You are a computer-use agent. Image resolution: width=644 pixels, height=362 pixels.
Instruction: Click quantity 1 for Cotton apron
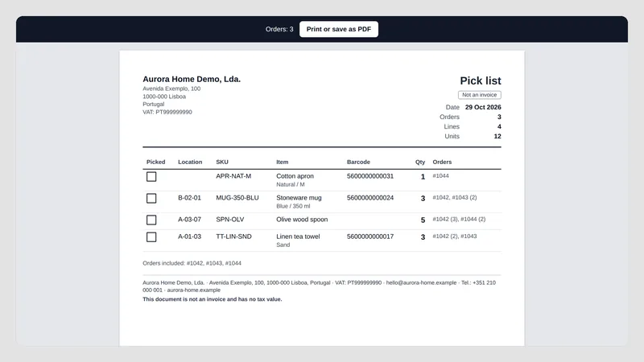423,177
